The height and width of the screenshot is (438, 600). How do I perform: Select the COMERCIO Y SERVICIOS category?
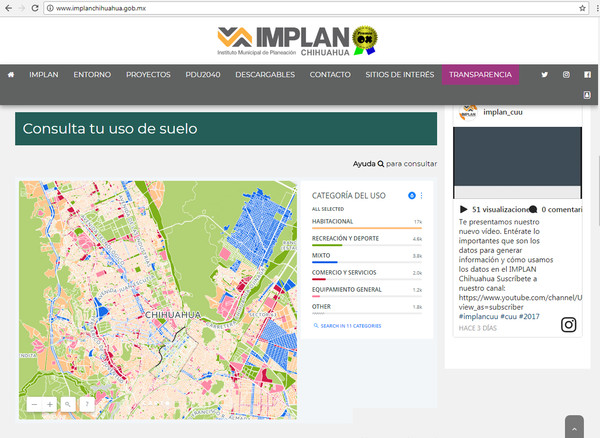(x=367, y=274)
